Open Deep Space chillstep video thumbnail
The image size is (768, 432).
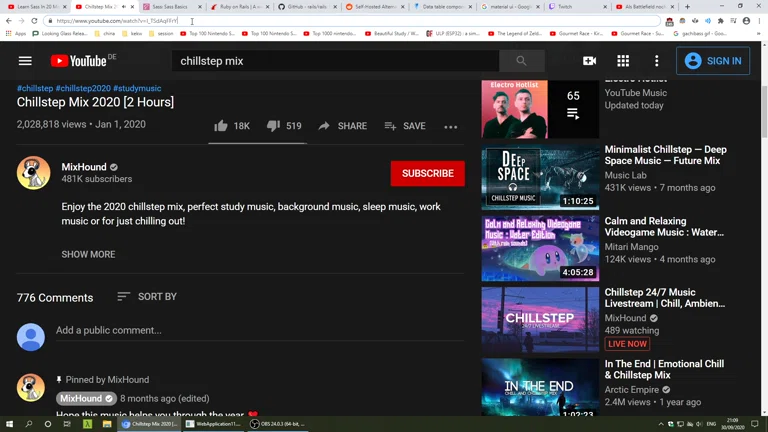(x=540, y=177)
